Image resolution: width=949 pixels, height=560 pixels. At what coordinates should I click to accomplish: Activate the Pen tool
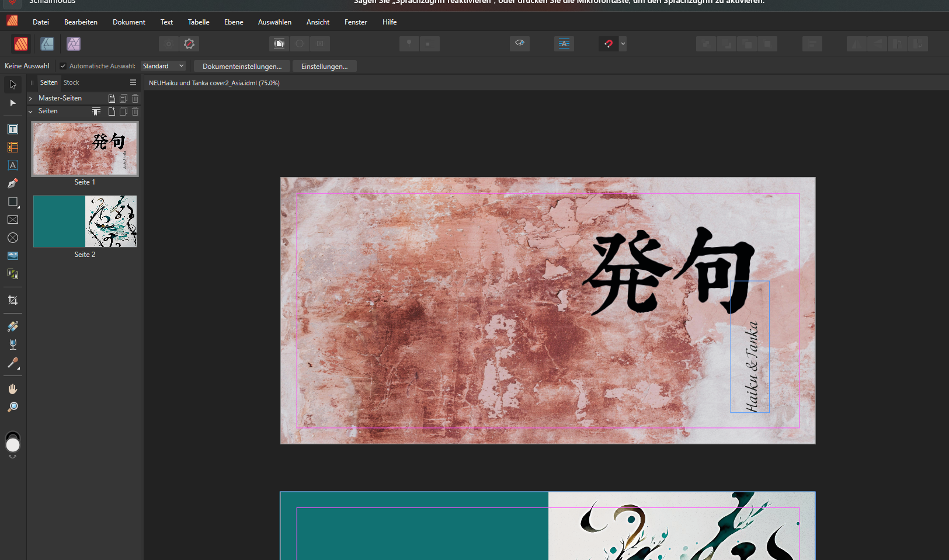[x=13, y=183]
